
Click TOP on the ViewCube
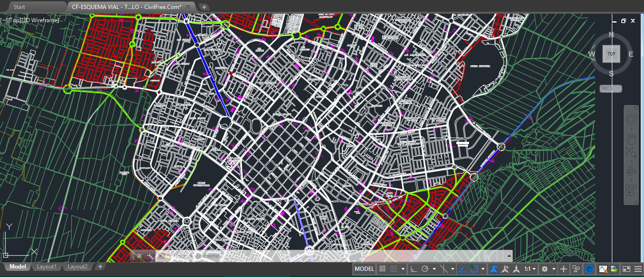pyautogui.click(x=611, y=53)
